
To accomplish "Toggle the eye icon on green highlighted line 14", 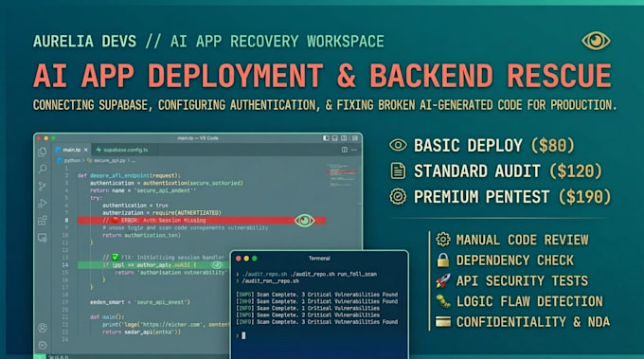I will click(x=217, y=265).
